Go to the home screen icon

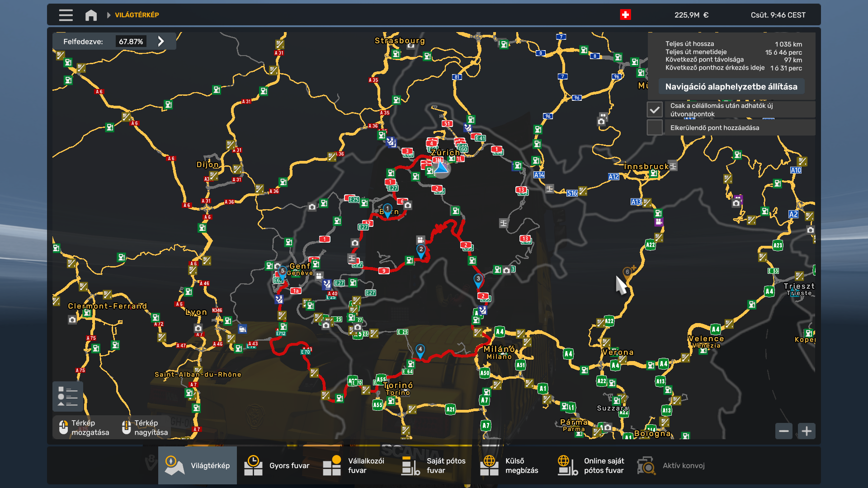[91, 15]
